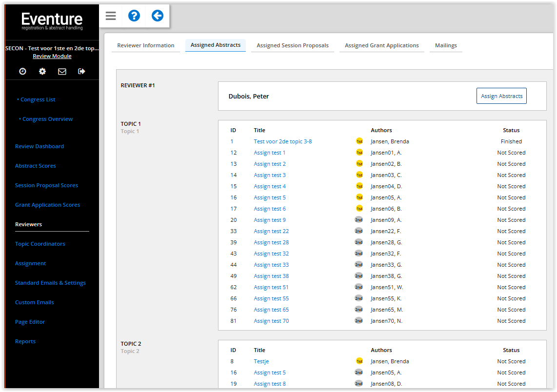Go to the Mailings tab
This screenshot has width=557, height=392.
point(446,45)
